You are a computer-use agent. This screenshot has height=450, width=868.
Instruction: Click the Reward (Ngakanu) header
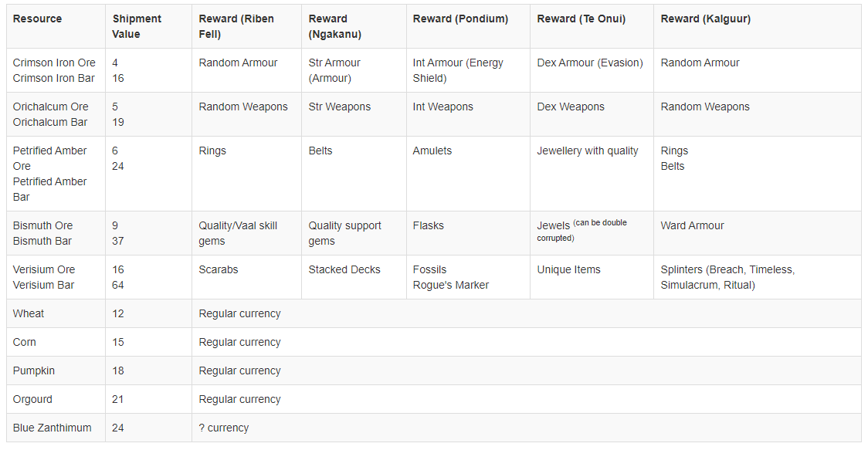(354, 26)
